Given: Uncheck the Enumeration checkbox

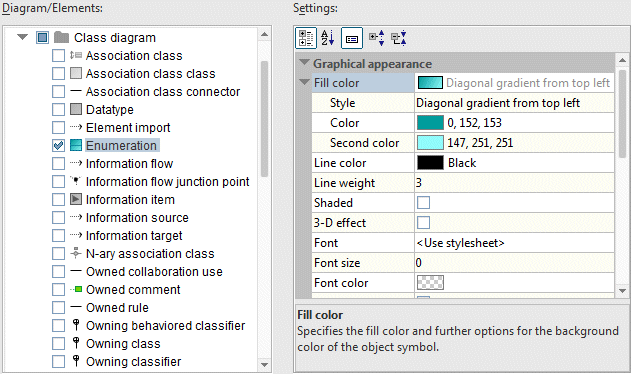Looking at the screenshot, I should [58, 145].
